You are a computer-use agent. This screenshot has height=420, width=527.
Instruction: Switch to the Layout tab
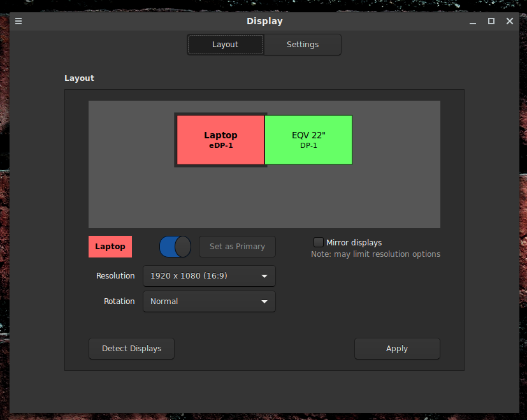pos(225,45)
